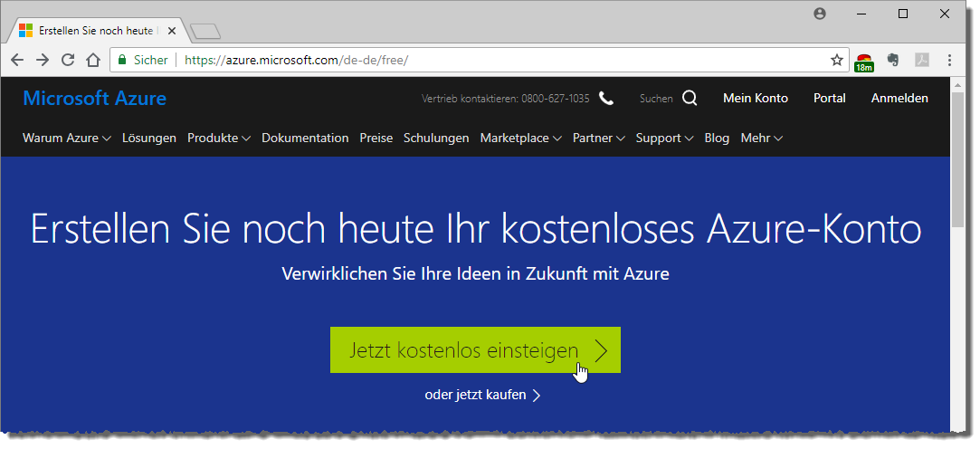Bookmark this page with the star icon
The height and width of the screenshot is (449, 980).
(x=837, y=60)
